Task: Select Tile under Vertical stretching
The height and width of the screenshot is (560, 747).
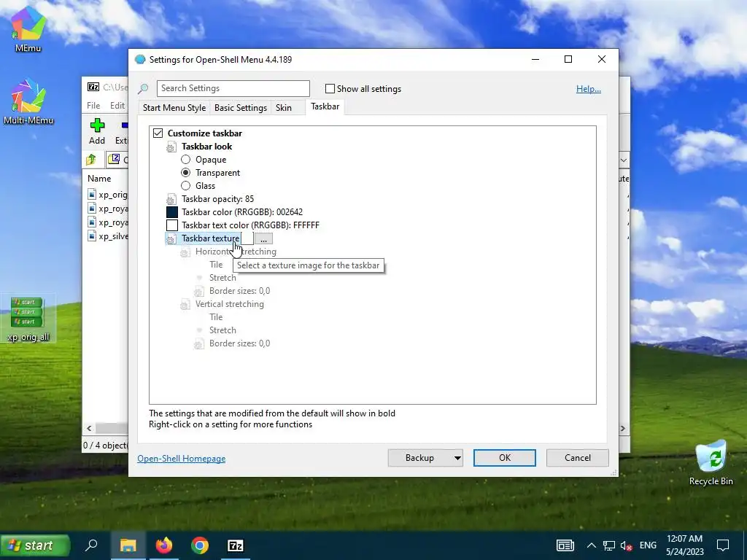Action: (216, 317)
